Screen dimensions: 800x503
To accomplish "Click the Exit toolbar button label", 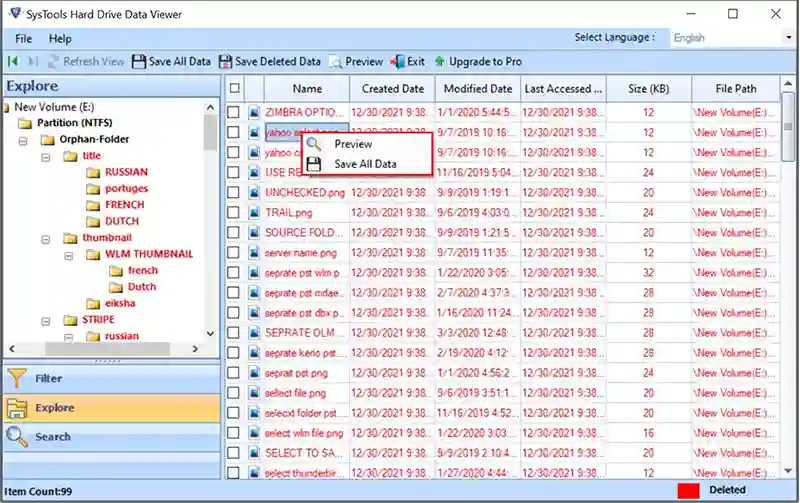I will [x=416, y=62].
